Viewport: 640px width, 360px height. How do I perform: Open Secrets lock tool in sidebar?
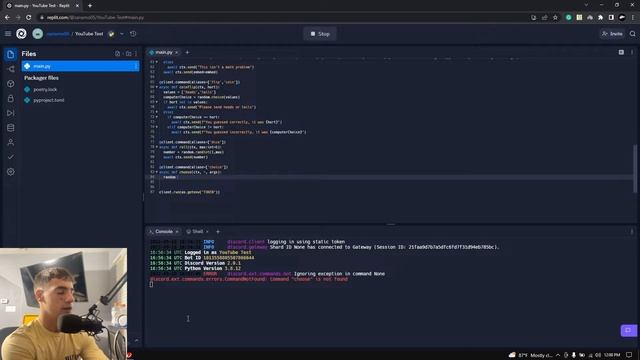11,98
